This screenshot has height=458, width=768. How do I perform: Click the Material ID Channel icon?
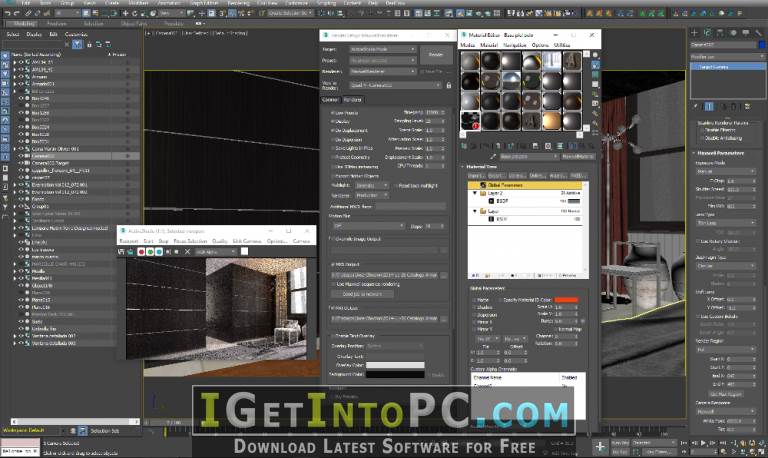click(x=548, y=146)
